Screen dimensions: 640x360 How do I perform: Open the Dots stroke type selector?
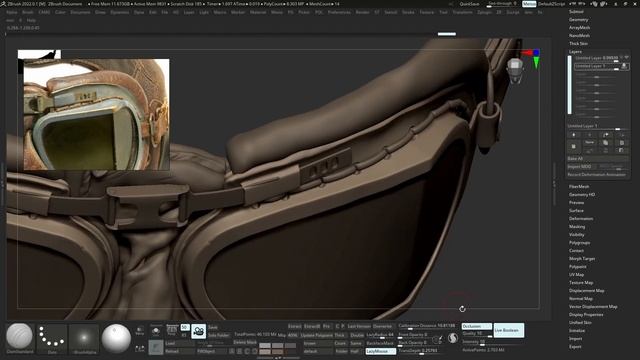(52, 339)
